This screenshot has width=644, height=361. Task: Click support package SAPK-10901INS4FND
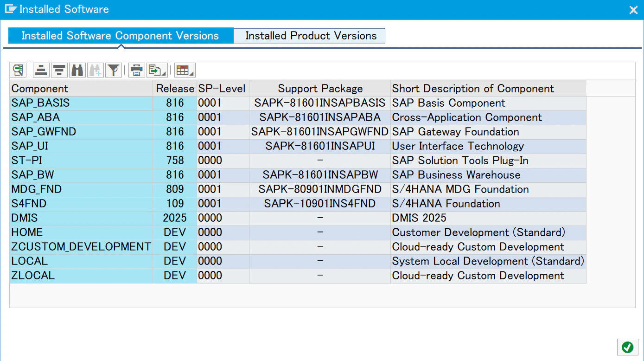coord(320,204)
